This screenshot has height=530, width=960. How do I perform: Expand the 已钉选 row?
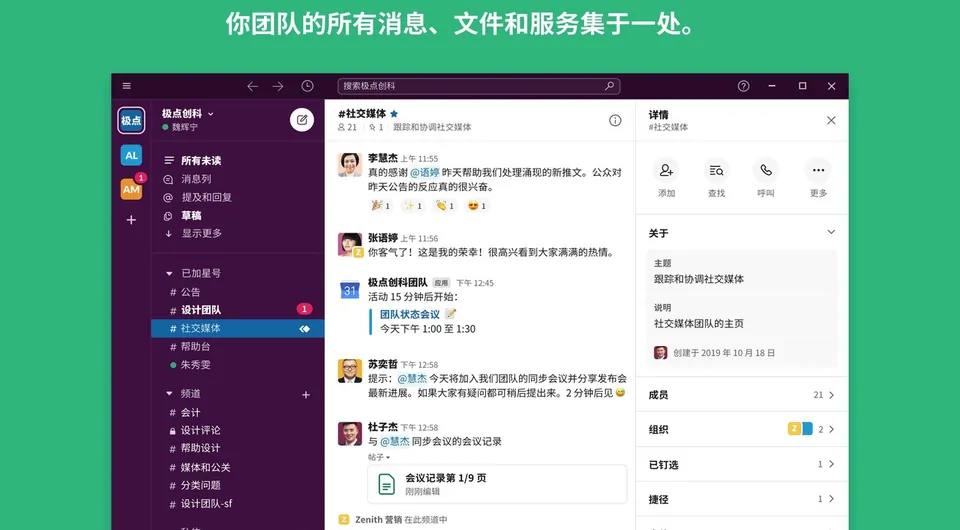pyautogui.click(x=742, y=464)
